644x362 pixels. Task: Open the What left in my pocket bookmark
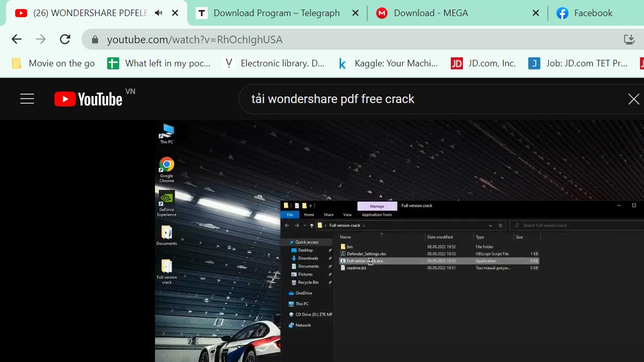coord(159,63)
